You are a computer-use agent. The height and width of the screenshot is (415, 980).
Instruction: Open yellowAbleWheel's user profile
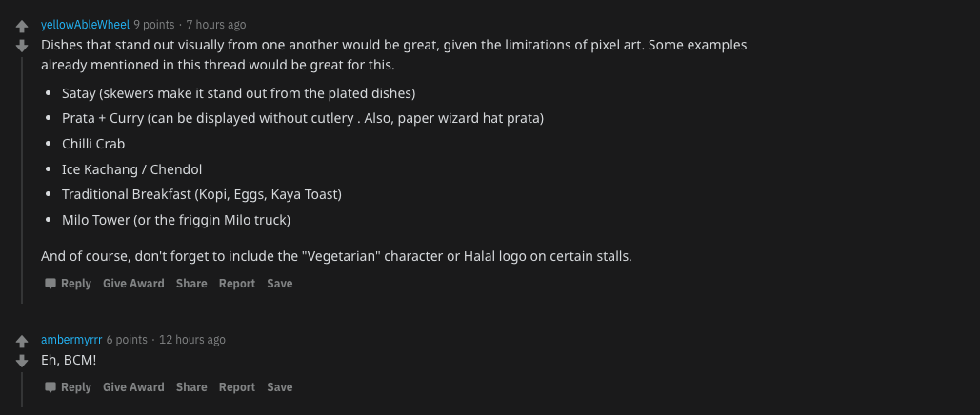point(85,25)
